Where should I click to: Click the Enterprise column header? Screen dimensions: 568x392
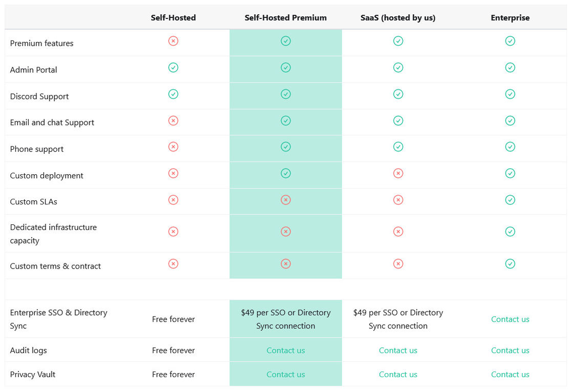(510, 17)
